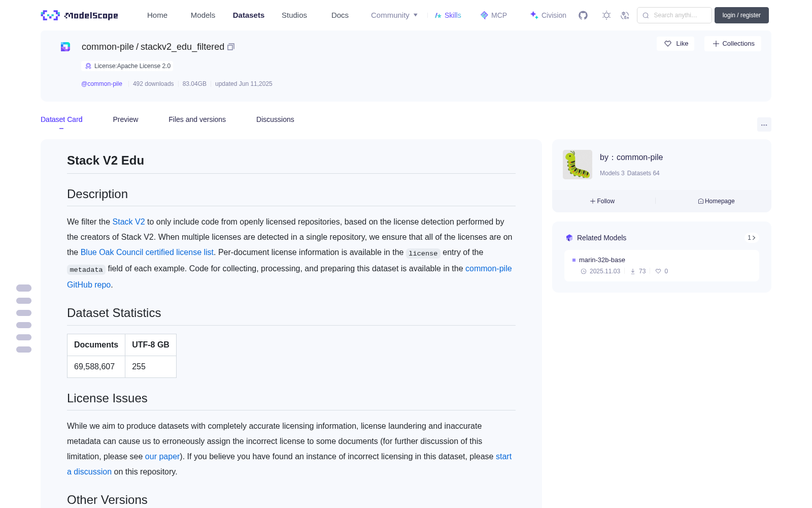This screenshot has height=508, width=812.
Task: Open the Preview tab
Action: 125,119
